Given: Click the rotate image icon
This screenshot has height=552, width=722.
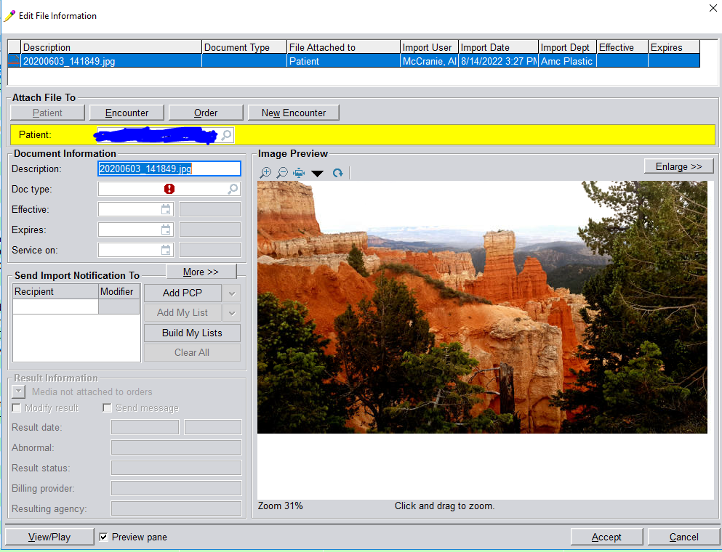Looking at the screenshot, I should pos(338,173).
